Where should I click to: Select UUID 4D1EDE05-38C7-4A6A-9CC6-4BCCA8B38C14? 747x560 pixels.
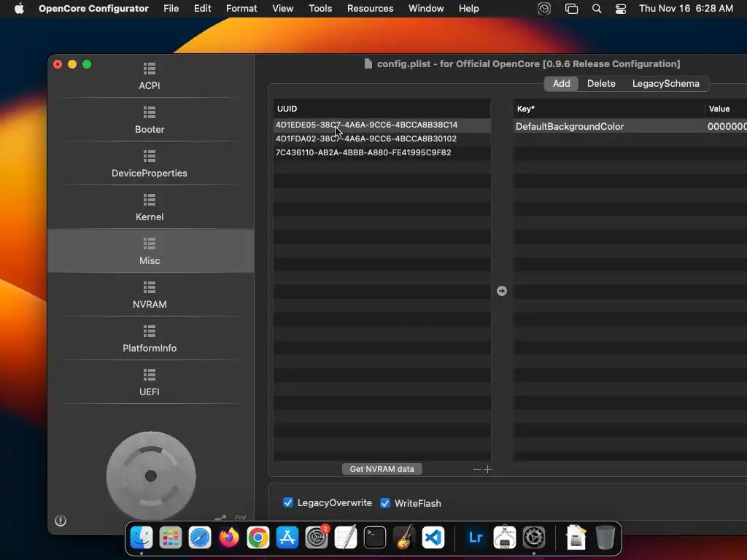(x=382, y=125)
